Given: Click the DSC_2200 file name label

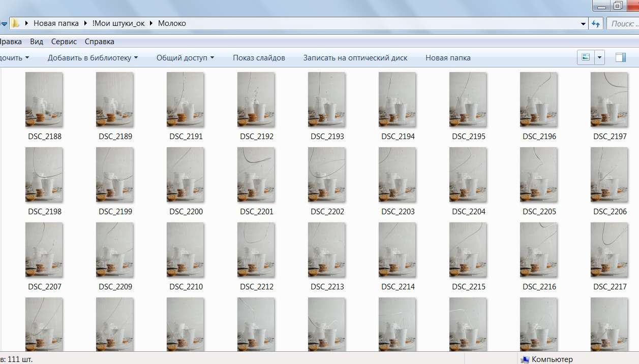Looking at the screenshot, I should click(x=186, y=212).
